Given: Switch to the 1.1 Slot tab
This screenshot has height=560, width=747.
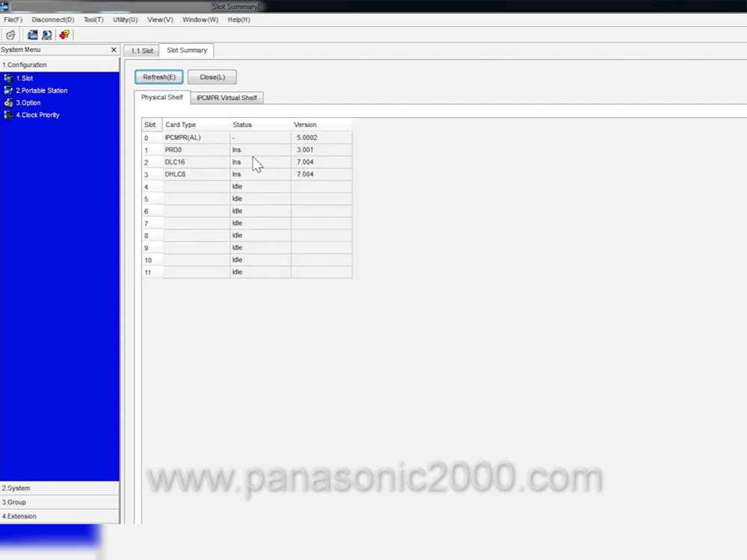Looking at the screenshot, I should coord(142,51).
